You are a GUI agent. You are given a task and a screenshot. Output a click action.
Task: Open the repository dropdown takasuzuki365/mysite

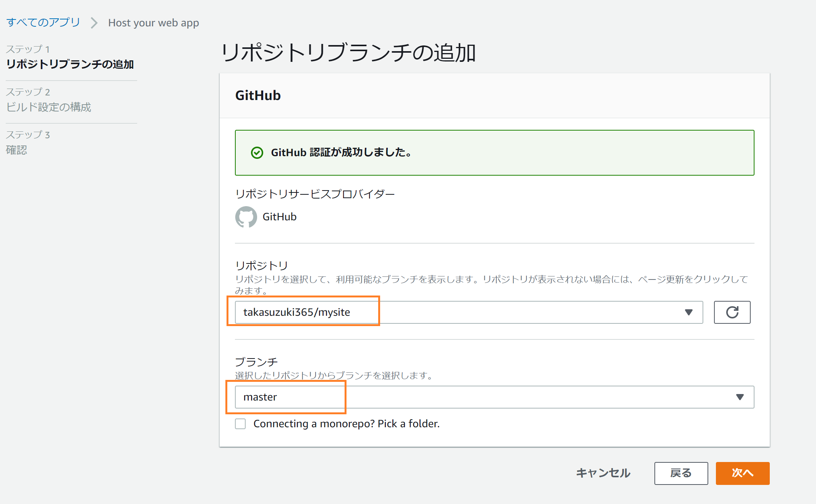469,312
